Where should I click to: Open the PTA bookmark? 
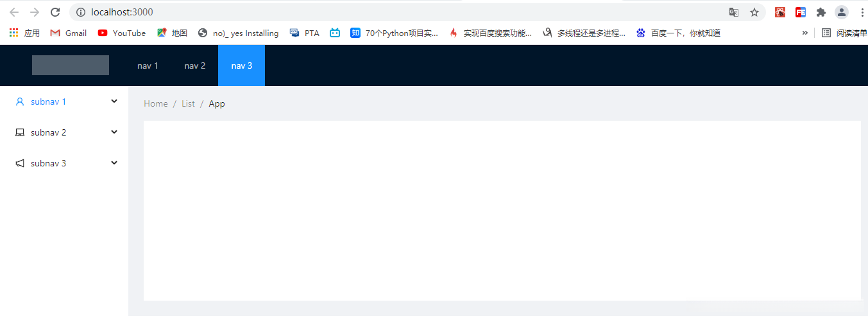point(305,33)
